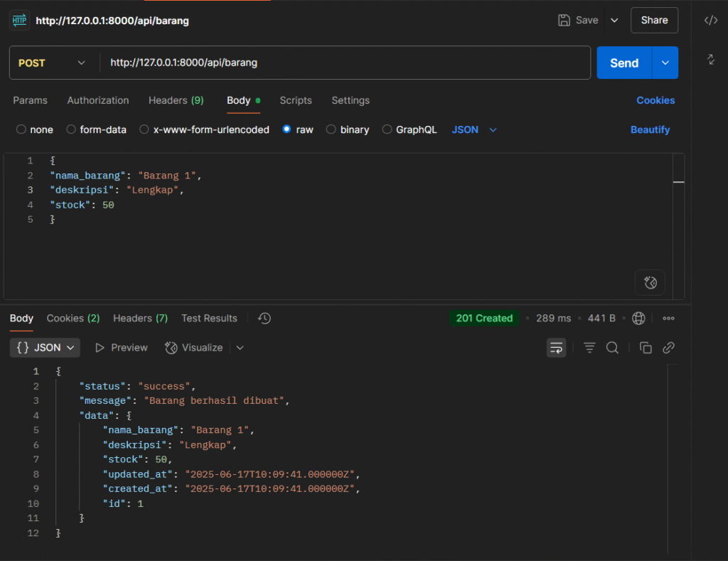Choose the GraphQL body radio button
Image resolution: width=728 pixels, height=561 pixels.
(x=387, y=129)
